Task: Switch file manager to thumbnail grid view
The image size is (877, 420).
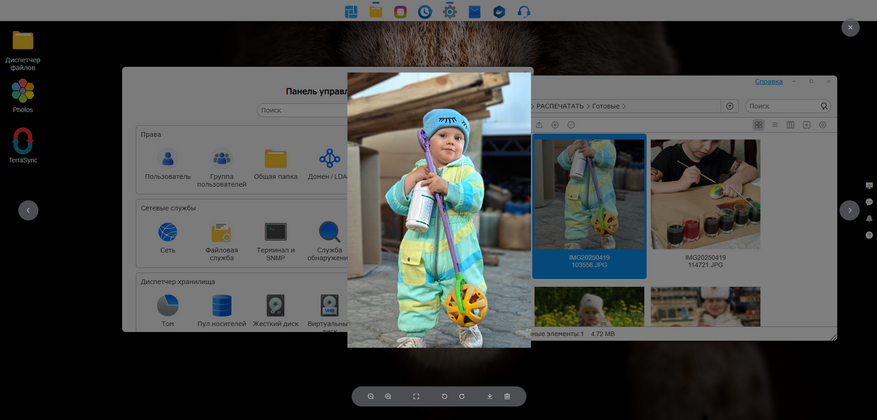Action: 758,125
